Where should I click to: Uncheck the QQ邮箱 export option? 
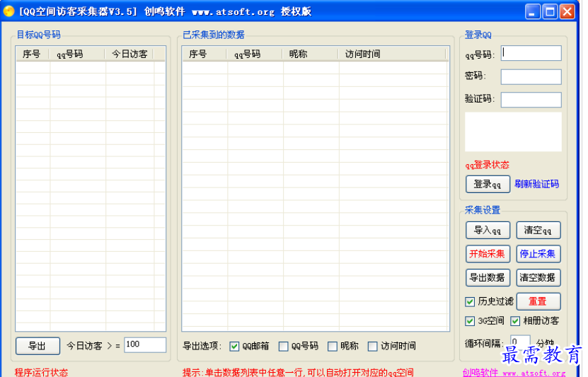[234, 347]
